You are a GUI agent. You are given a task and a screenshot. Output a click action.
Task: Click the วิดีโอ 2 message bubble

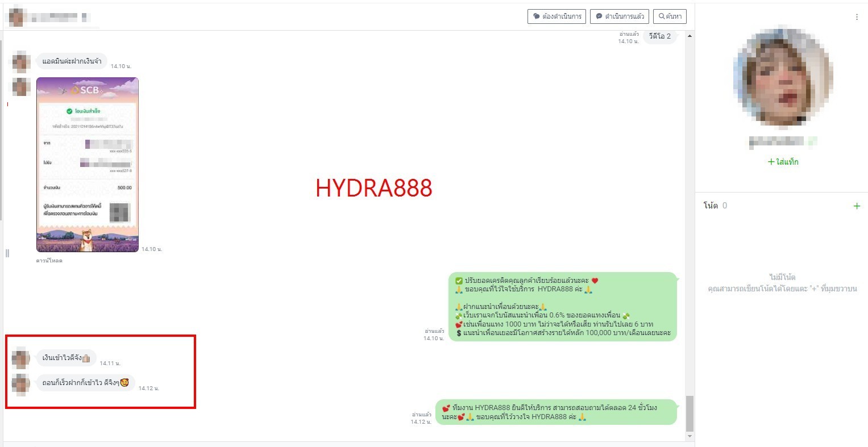(x=660, y=36)
